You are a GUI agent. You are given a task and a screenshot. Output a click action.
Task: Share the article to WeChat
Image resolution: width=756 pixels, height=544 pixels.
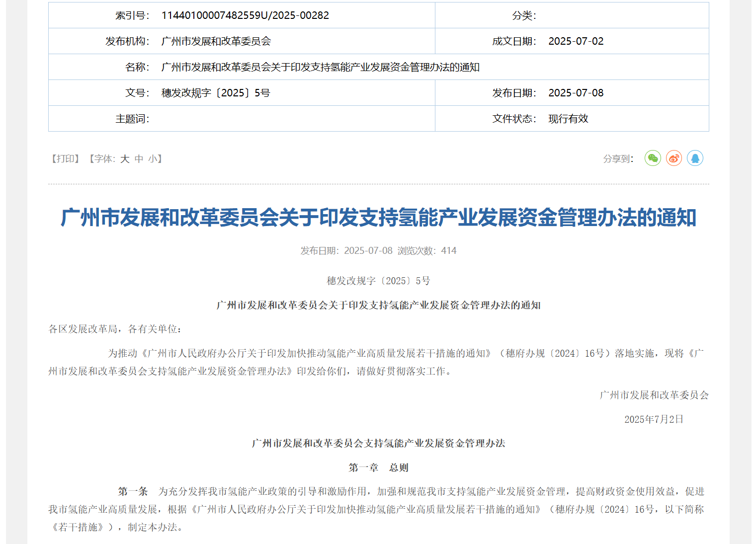(x=653, y=158)
